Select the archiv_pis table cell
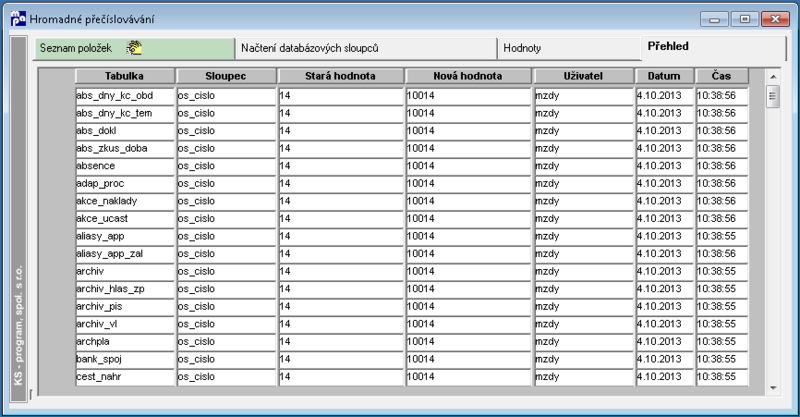 tap(125, 307)
